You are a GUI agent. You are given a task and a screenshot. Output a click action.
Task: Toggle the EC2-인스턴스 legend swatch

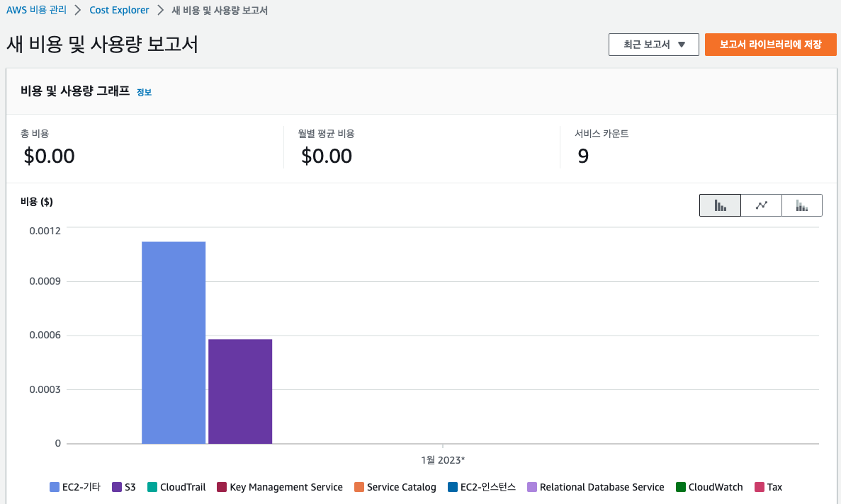click(453, 487)
